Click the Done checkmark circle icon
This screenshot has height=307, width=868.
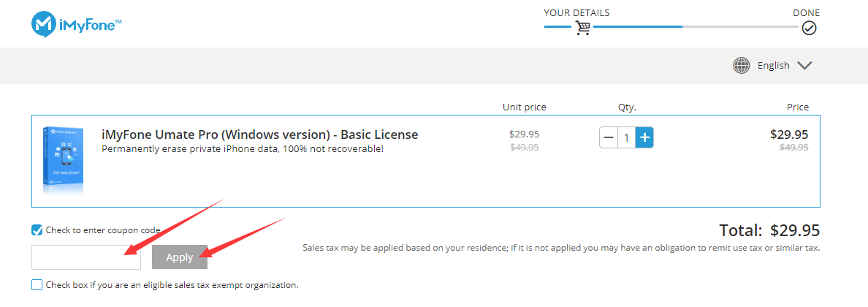tap(810, 28)
